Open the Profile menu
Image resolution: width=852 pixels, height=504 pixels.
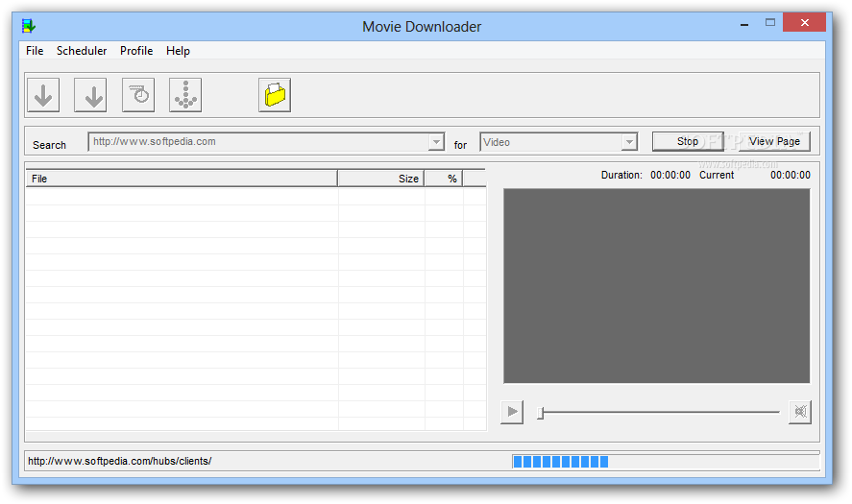pos(136,51)
